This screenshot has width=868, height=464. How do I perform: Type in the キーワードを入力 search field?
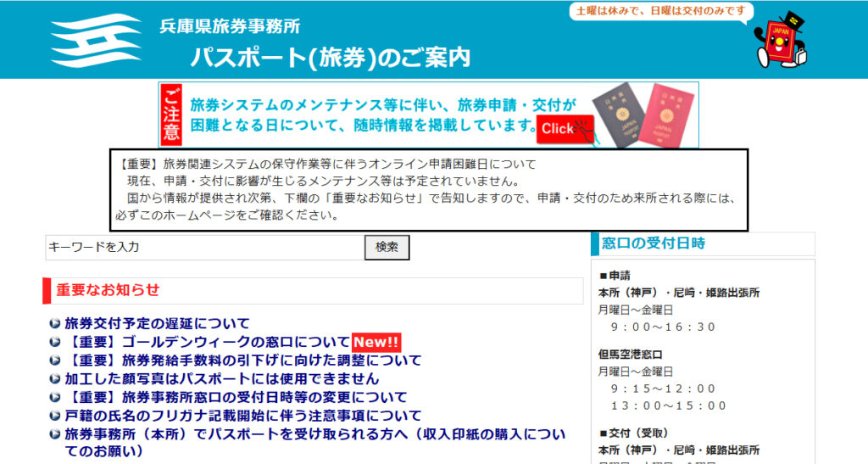(204, 247)
